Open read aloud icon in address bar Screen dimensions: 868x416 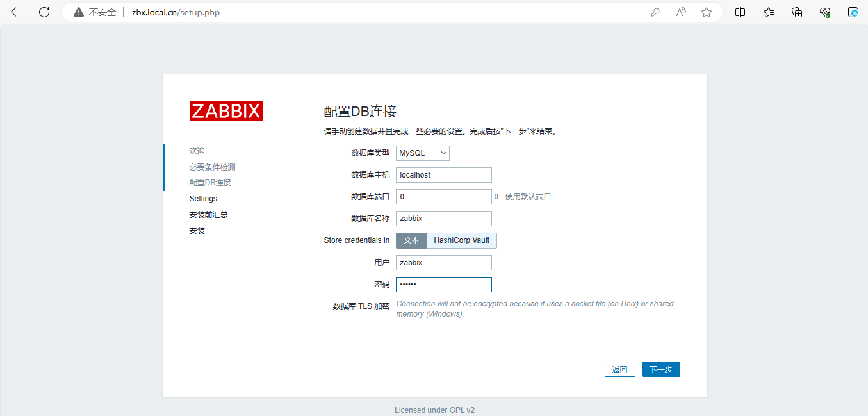[x=681, y=12]
